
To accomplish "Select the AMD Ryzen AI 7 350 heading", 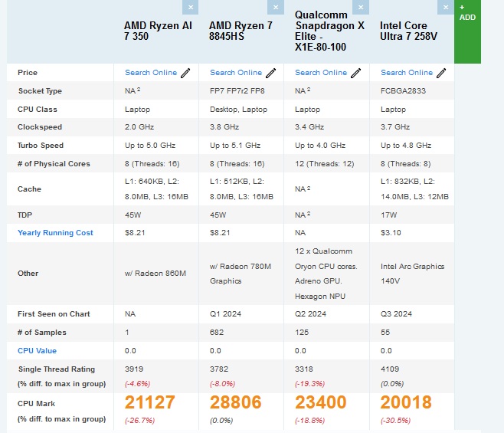I will tap(158, 31).
